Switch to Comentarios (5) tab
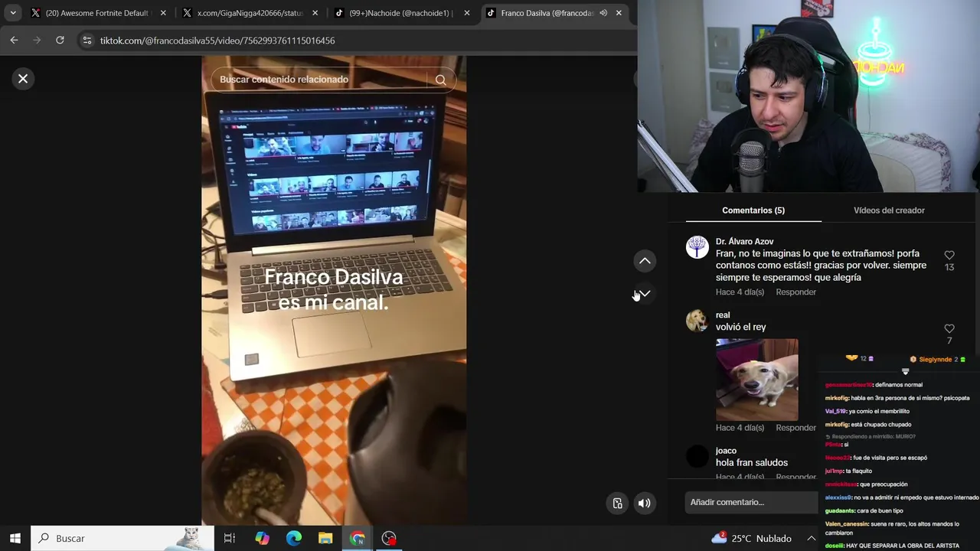 pyautogui.click(x=753, y=210)
